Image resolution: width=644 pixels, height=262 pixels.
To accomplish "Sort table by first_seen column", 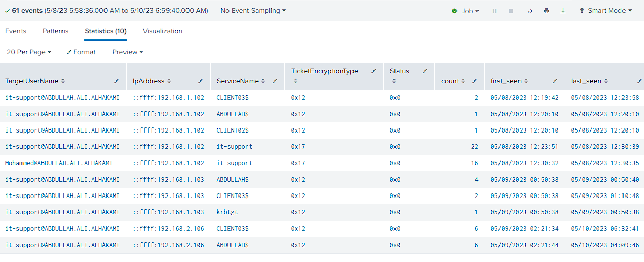I will tap(509, 81).
